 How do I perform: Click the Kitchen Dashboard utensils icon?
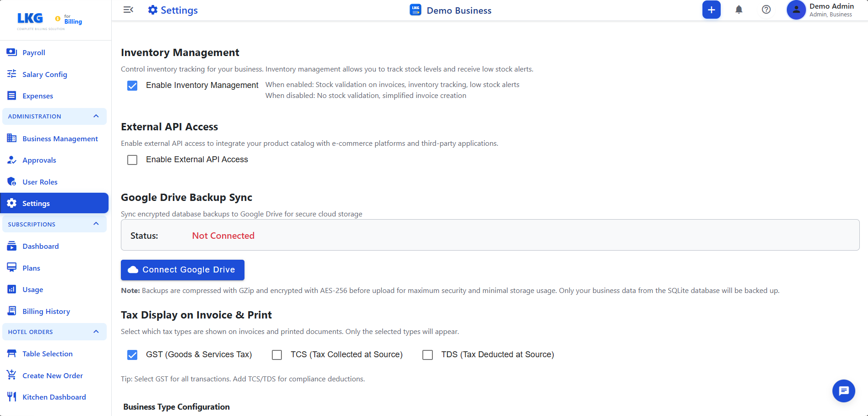point(12,397)
